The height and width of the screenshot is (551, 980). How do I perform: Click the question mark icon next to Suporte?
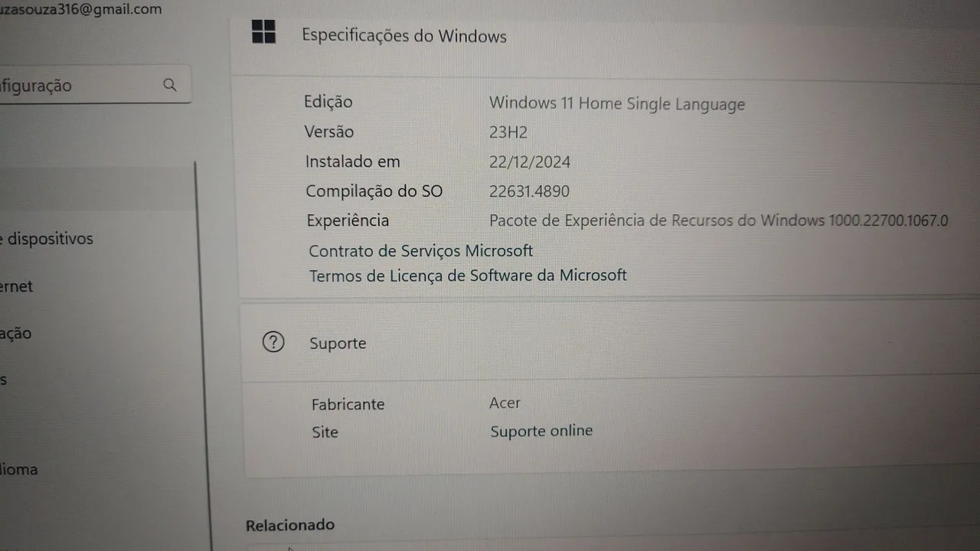tap(273, 342)
